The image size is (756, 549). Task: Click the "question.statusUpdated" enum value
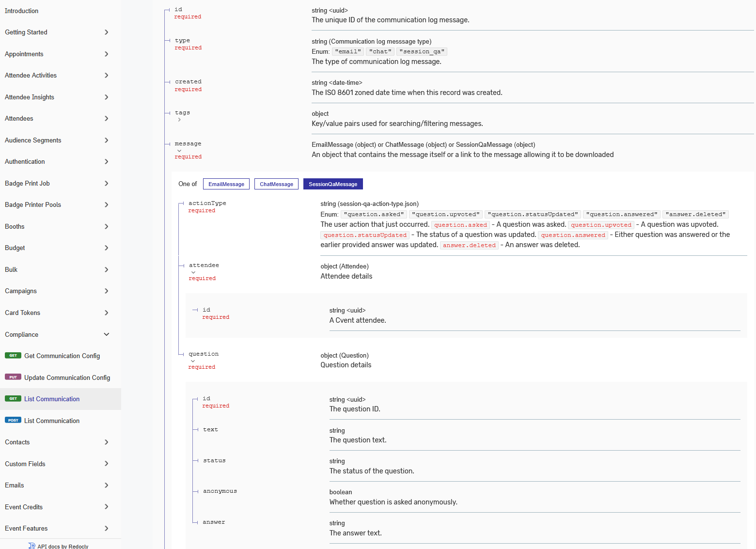click(x=533, y=214)
